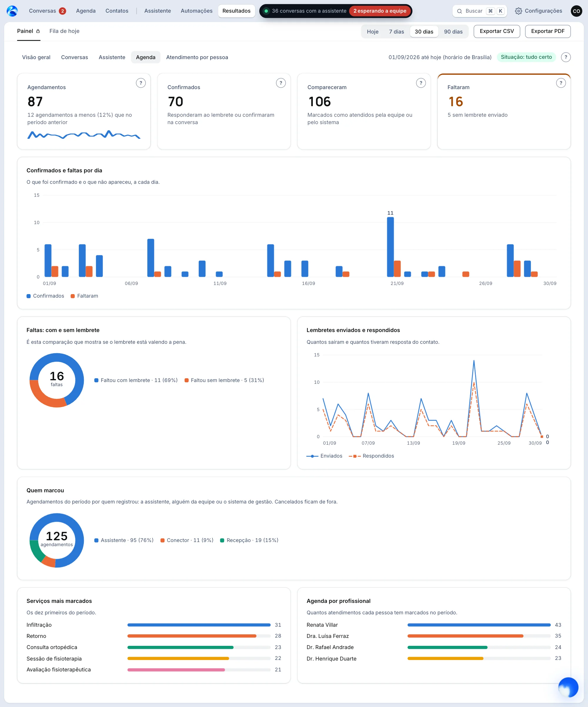Viewport: 588px width, 707px height.
Task: Click the Renata Villar progress bar
Action: 479,625
